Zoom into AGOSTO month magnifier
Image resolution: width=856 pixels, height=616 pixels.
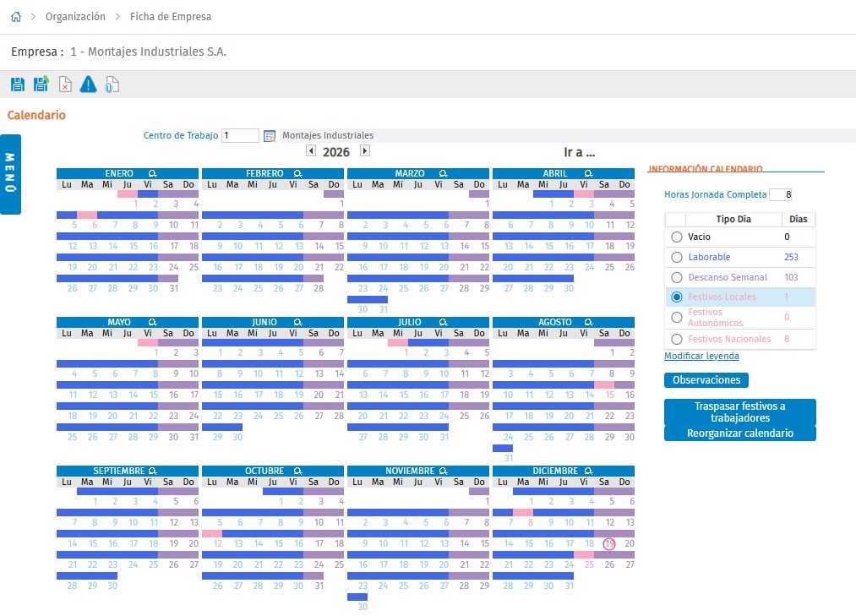tap(588, 322)
